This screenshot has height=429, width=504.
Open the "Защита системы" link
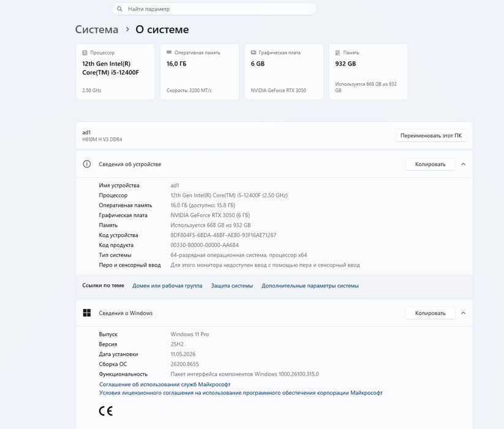coord(231,286)
